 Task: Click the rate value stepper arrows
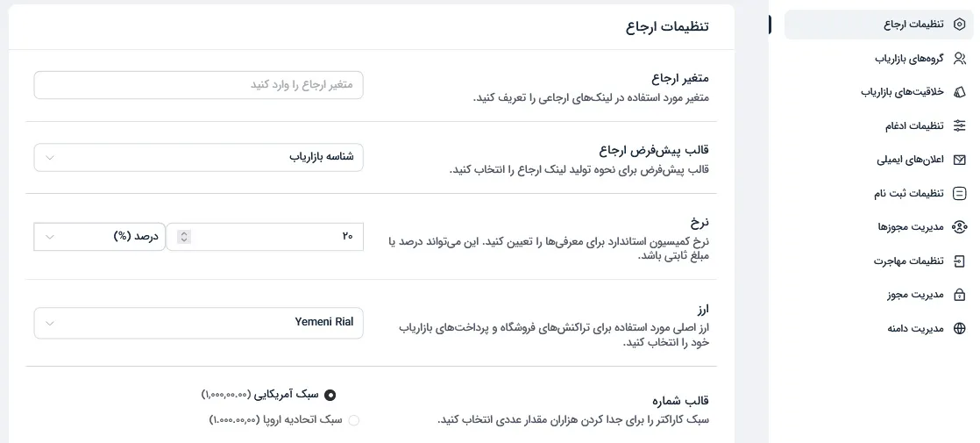point(184,237)
